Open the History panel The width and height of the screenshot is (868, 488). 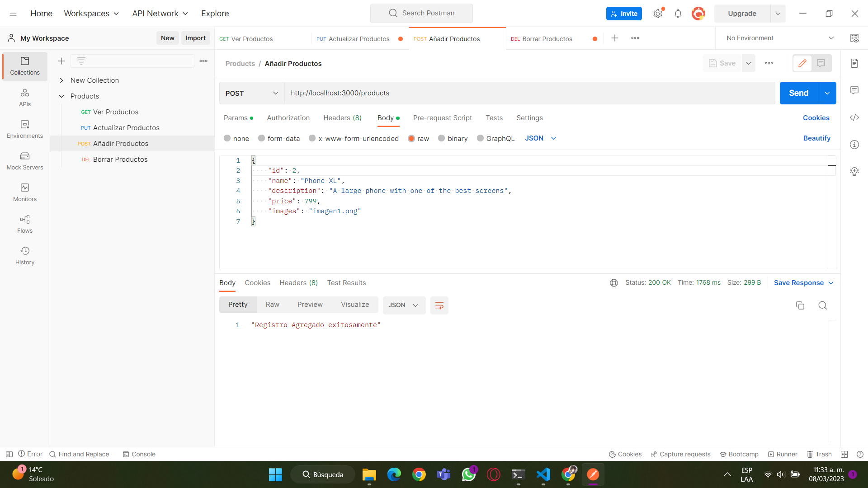(x=24, y=255)
